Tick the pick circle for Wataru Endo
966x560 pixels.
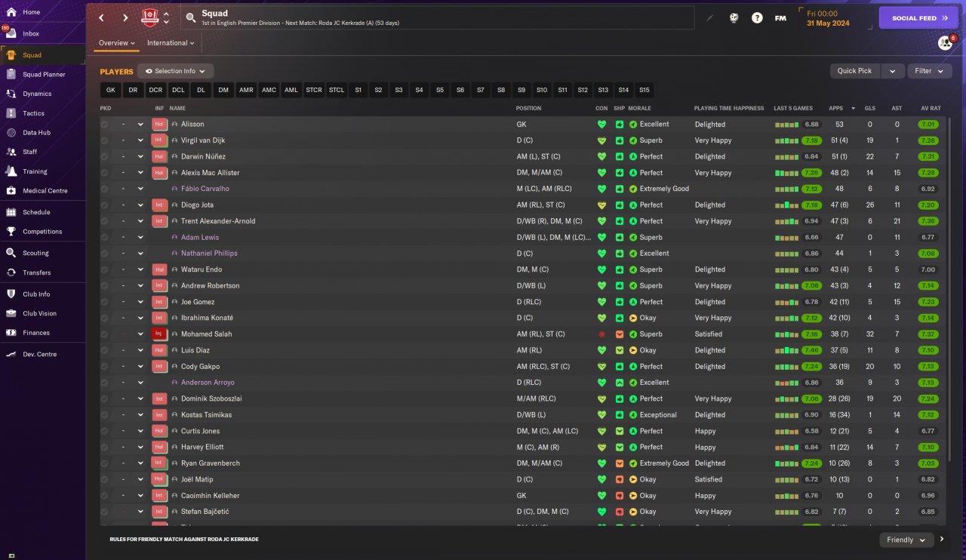click(x=104, y=269)
